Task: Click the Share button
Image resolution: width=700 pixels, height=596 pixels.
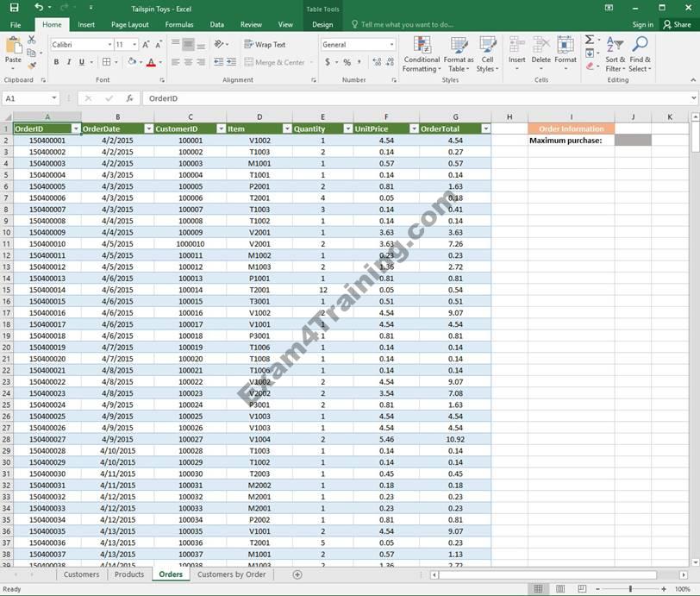Action: (x=677, y=24)
